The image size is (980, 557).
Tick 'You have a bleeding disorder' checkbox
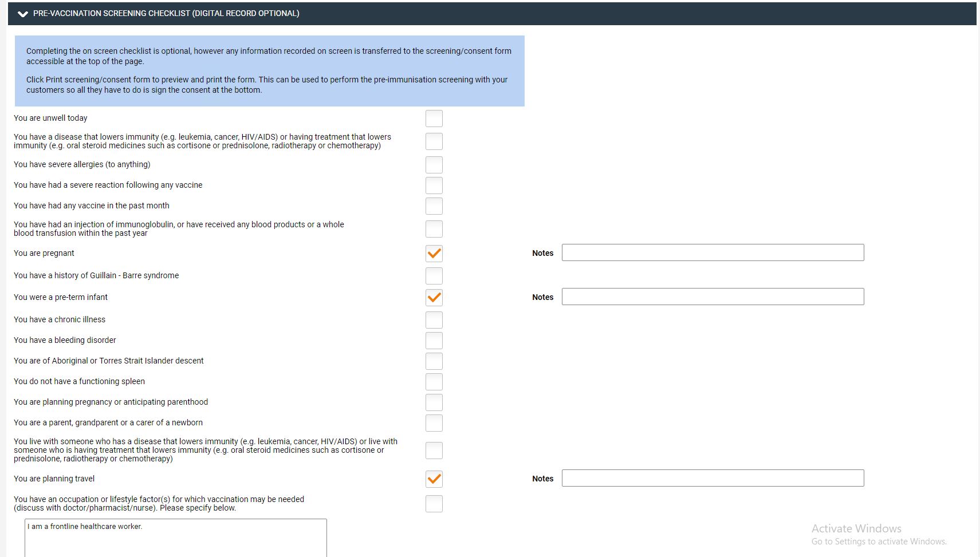[434, 341]
